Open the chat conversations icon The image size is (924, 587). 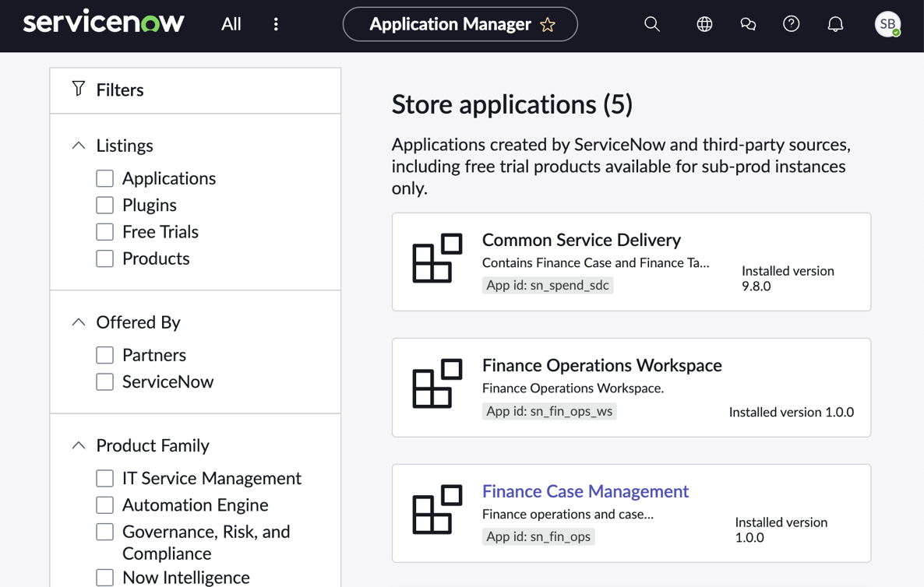(748, 24)
